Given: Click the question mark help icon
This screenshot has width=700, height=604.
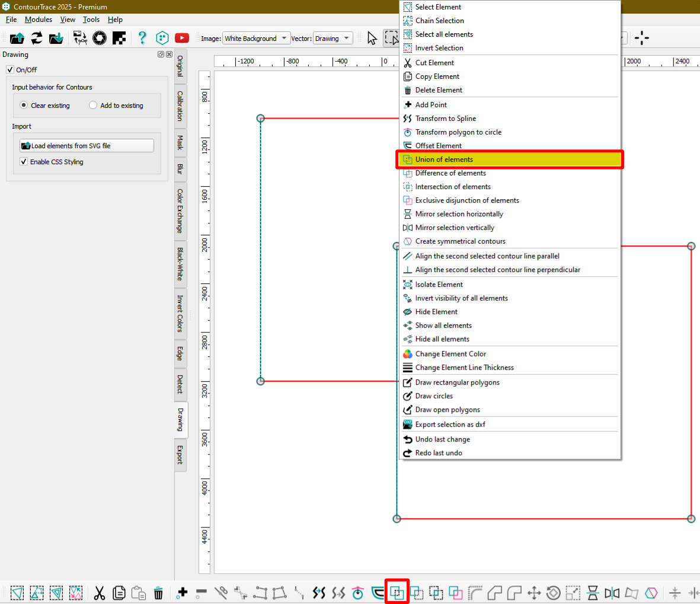Looking at the screenshot, I should click(x=142, y=38).
